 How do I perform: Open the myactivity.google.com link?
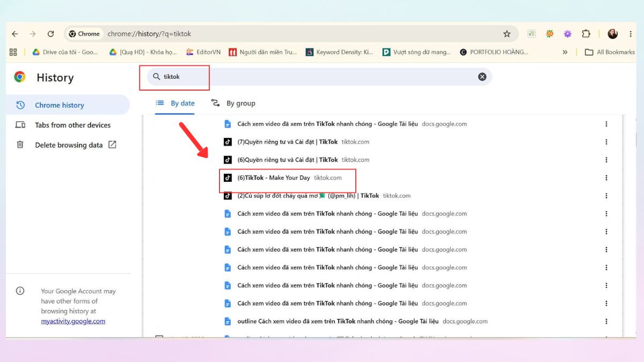pos(73,321)
